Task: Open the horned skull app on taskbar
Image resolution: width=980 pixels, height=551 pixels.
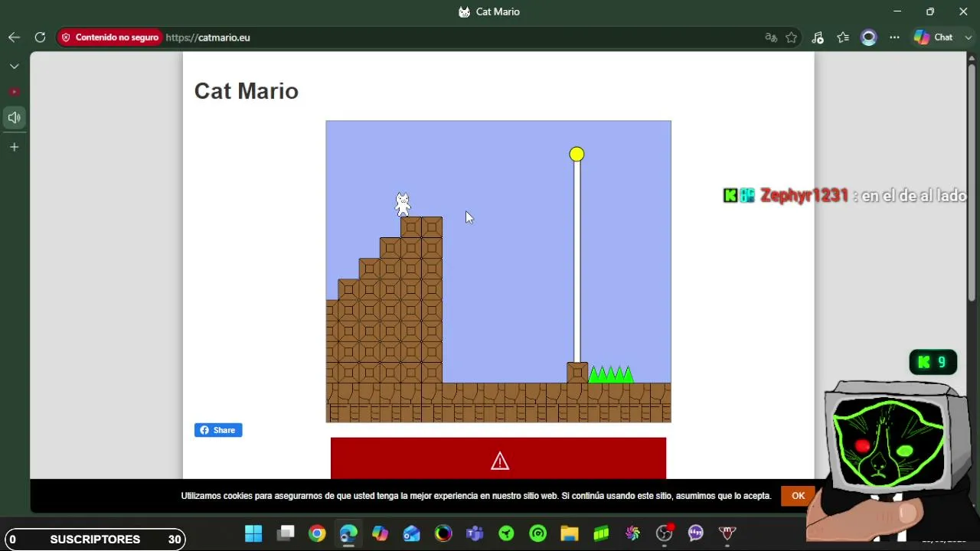Action: [x=727, y=533]
